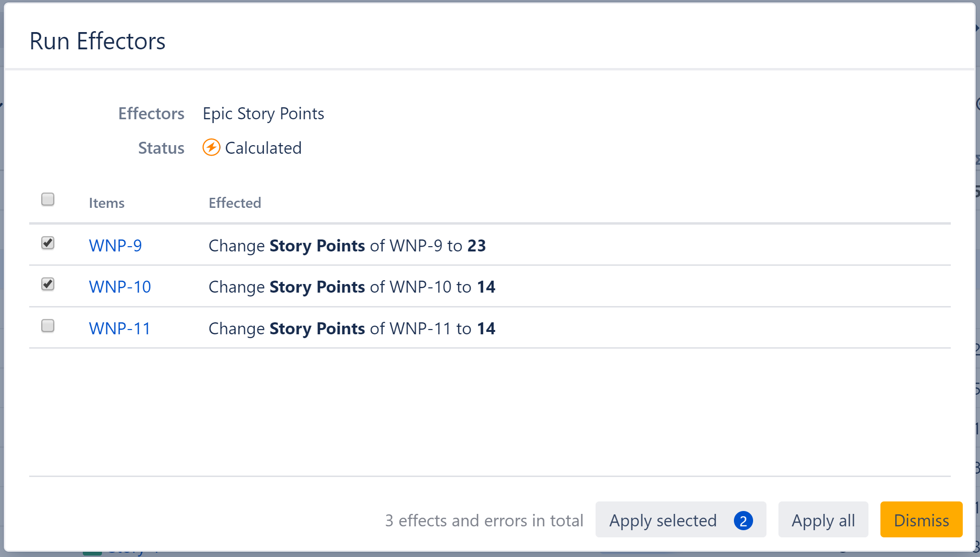Viewport: 980px width, 557px height.
Task: Open the WNP-11 issue link
Action: tap(119, 328)
